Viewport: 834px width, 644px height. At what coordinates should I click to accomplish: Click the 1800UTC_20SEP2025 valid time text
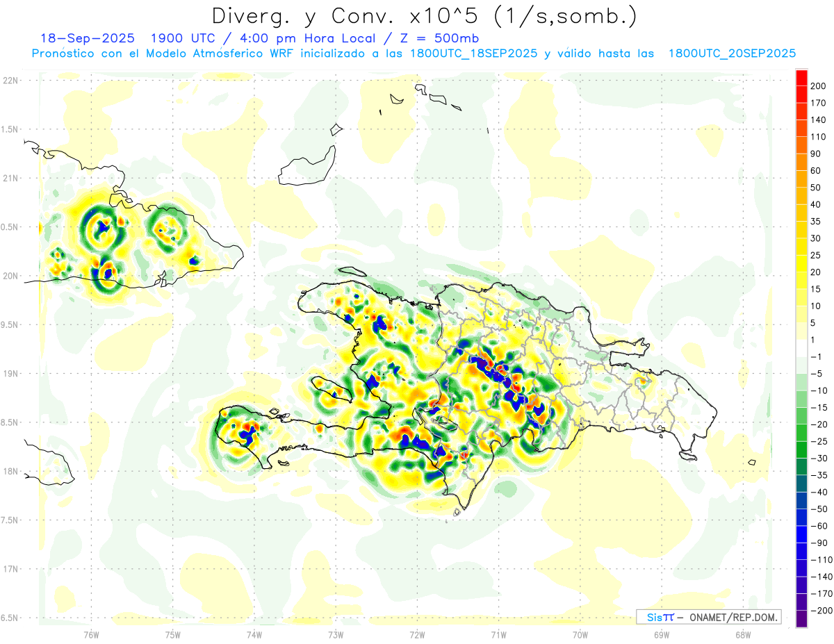732,53
